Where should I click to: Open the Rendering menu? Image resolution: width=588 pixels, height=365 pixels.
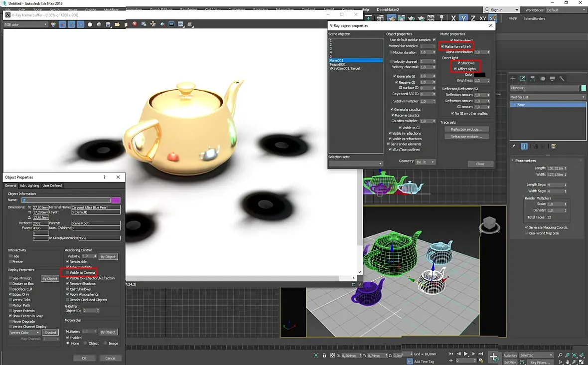tap(188, 9)
